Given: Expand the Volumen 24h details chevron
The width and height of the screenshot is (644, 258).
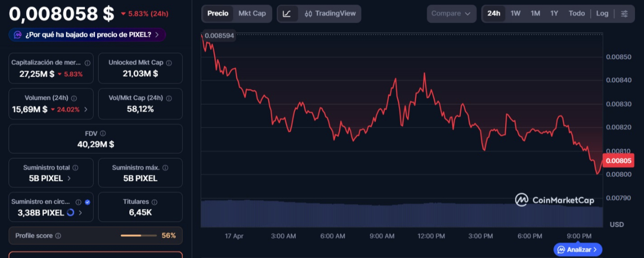Looking at the screenshot, I should click(x=86, y=109).
